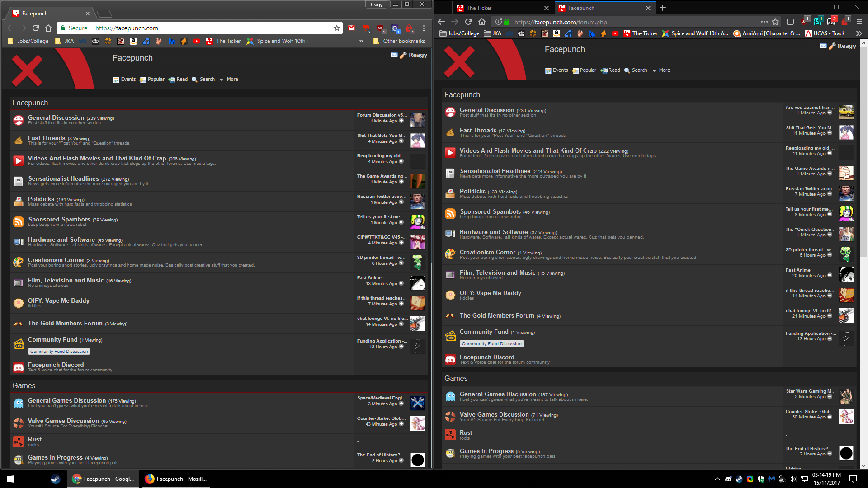This screenshot has width=868, height=488.
Task: Bookmark this page with Firefox's star icon
Action: 775,22
